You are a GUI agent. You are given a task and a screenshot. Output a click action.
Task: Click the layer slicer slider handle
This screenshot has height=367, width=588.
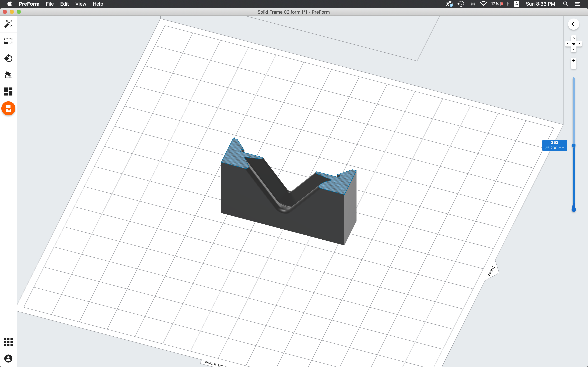point(573,145)
